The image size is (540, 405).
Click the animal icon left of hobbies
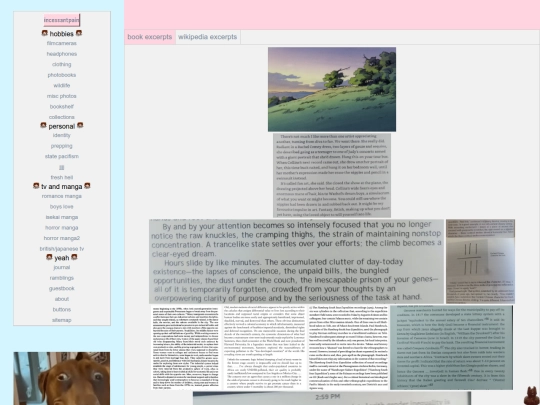[44, 33]
